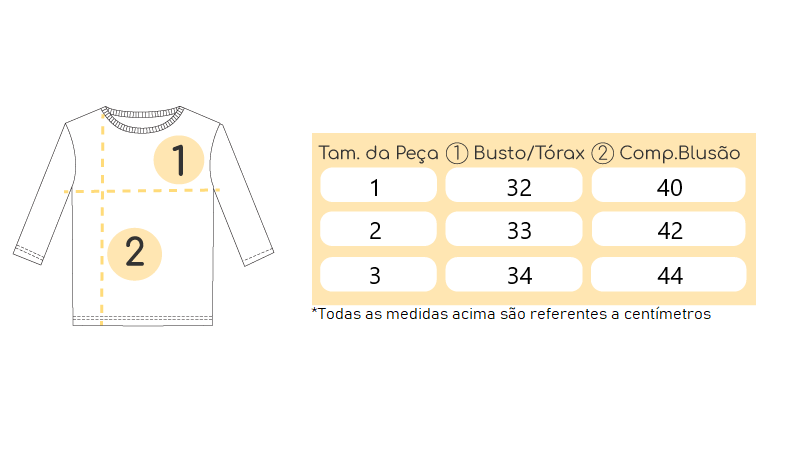Click the bust value 32 cell
Viewport: 800px width, 456px height.
point(514,185)
